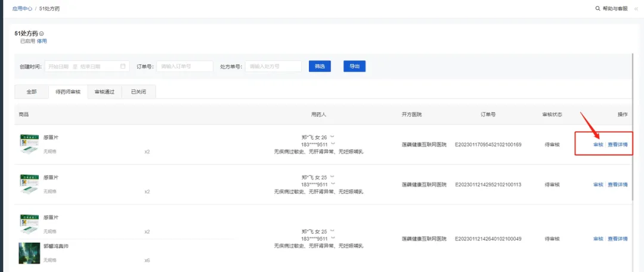Switch to the 全部 tab
The width and height of the screenshot is (644, 272).
click(32, 92)
